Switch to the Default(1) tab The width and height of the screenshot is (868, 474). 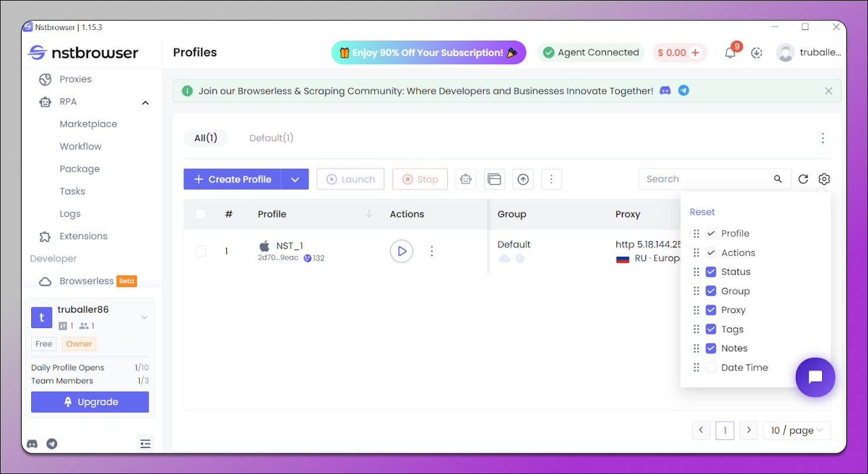[x=272, y=138]
